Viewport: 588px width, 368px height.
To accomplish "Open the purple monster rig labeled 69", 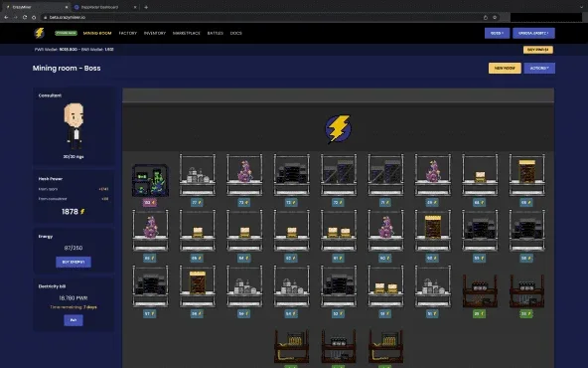I will pyautogui.click(x=433, y=175).
